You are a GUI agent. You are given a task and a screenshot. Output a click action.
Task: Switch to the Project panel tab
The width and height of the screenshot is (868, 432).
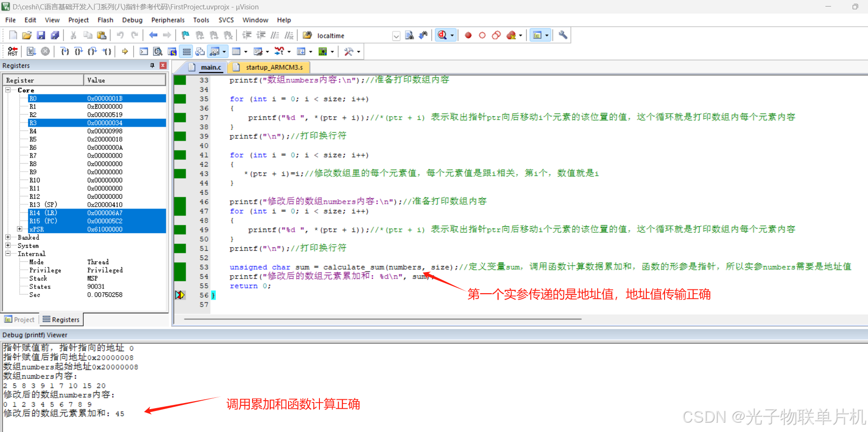coord(20,320)
